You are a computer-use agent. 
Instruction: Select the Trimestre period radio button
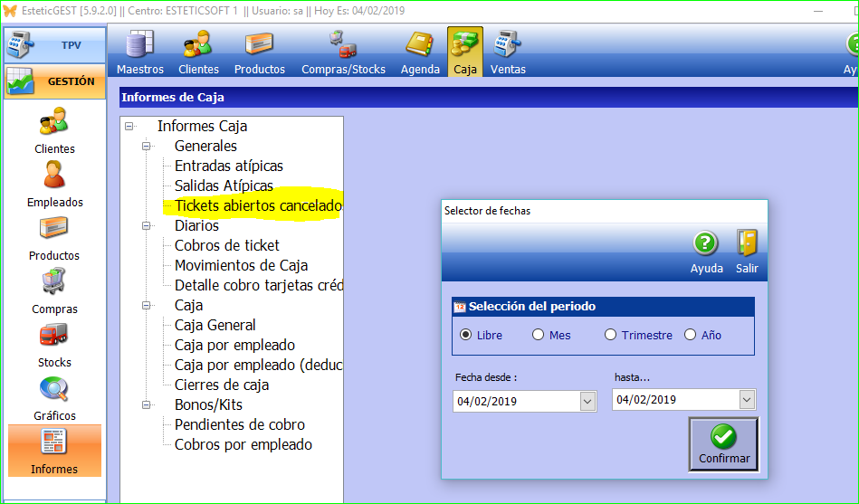[611, 335]
